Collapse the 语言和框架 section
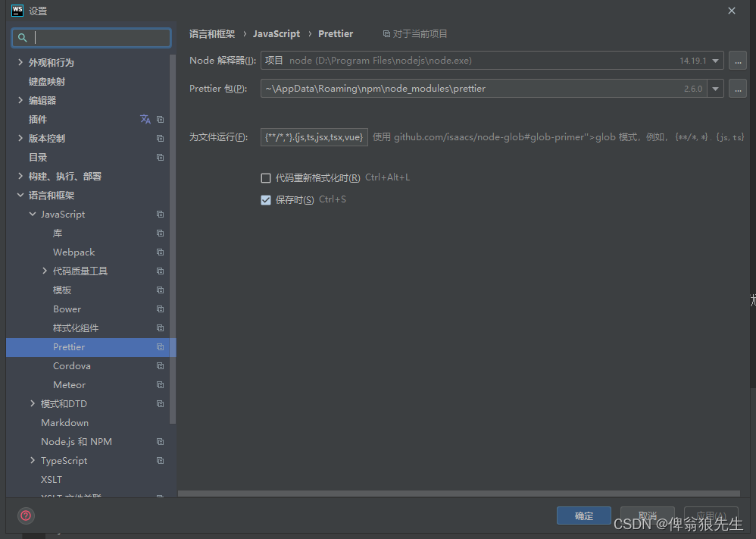Screen dimensions: 756x539 coord(20,195)
